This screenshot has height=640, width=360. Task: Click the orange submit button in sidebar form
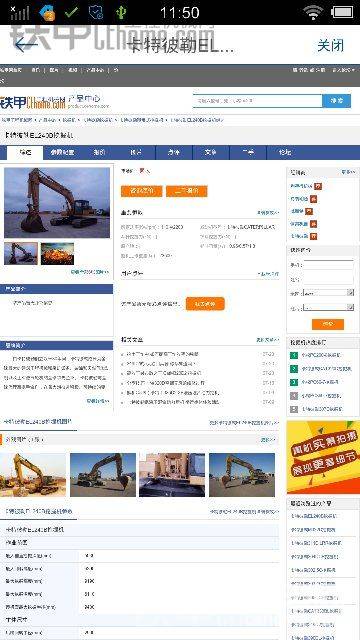click(328, 324)
